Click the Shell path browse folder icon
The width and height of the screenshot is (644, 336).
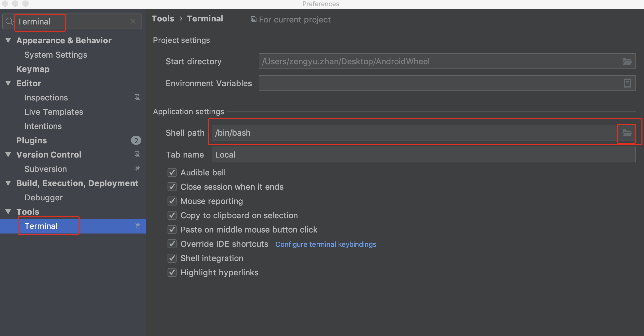(627, 133)
